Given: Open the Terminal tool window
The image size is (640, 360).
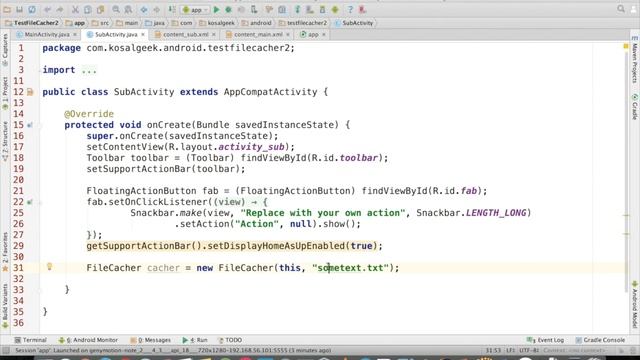Looking at the screenshot, I should click(x=31, y=340).
